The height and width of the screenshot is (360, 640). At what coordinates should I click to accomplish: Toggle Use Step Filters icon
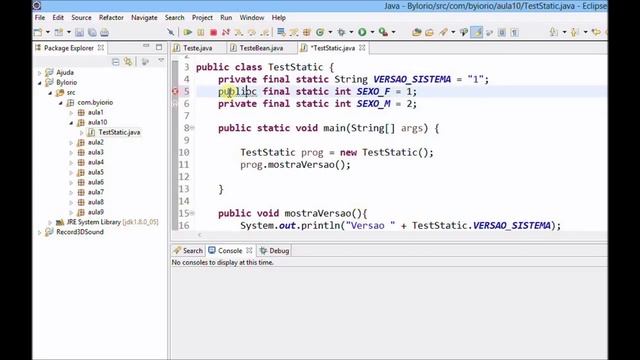(294, 32)
